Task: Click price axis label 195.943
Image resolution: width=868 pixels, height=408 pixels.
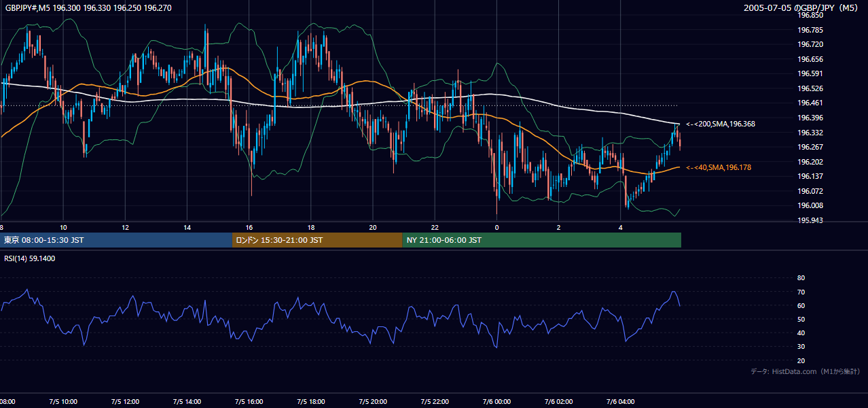Action: click(x=810, y=220)
